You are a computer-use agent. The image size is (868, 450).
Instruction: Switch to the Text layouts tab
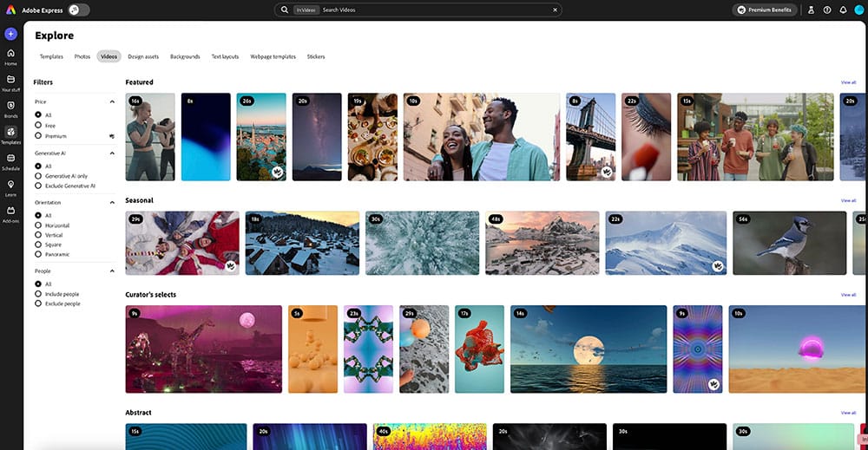[225, 56]
